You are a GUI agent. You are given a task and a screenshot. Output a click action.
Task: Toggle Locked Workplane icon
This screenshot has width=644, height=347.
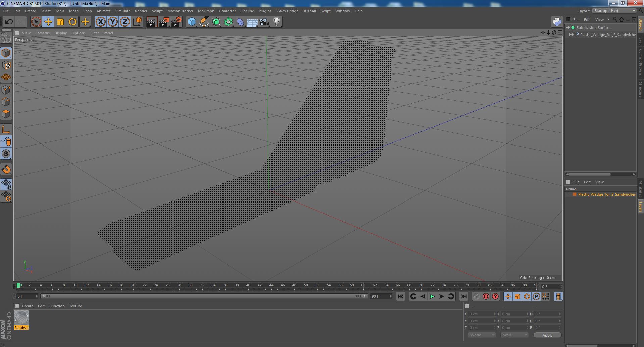click(6, 184)
